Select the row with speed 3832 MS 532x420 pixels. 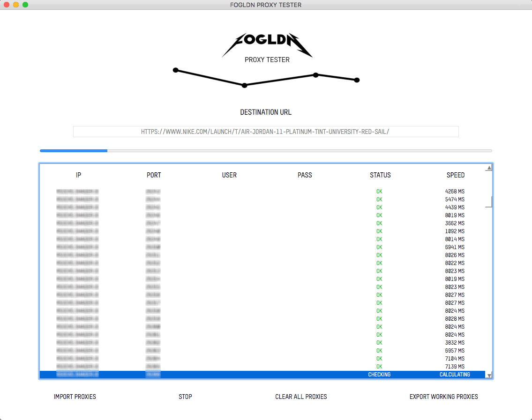tap(262, 343)
